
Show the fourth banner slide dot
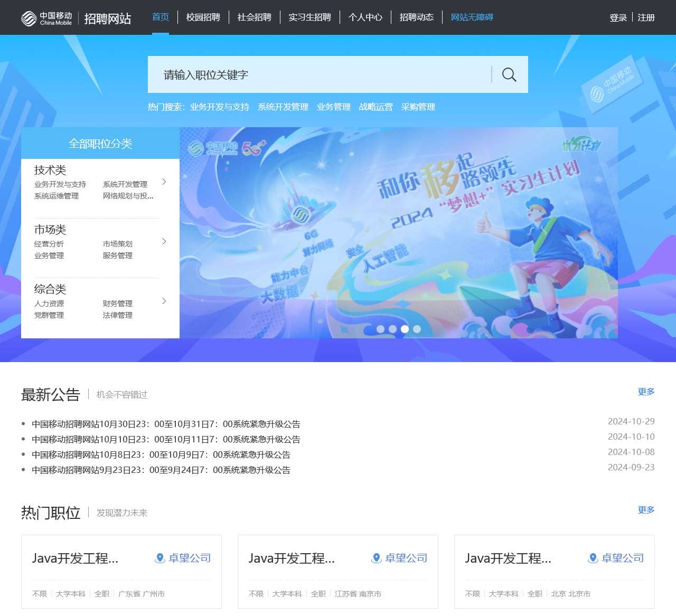coord(417,329)
